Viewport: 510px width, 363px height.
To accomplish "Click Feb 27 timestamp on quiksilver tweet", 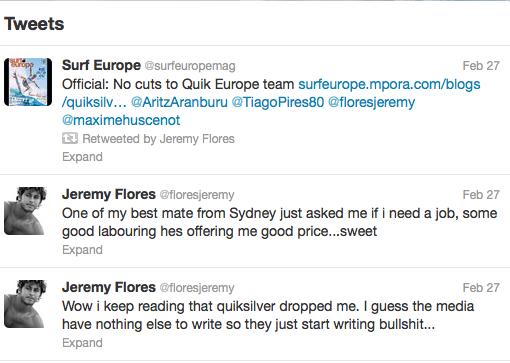I will click(481, 288).
